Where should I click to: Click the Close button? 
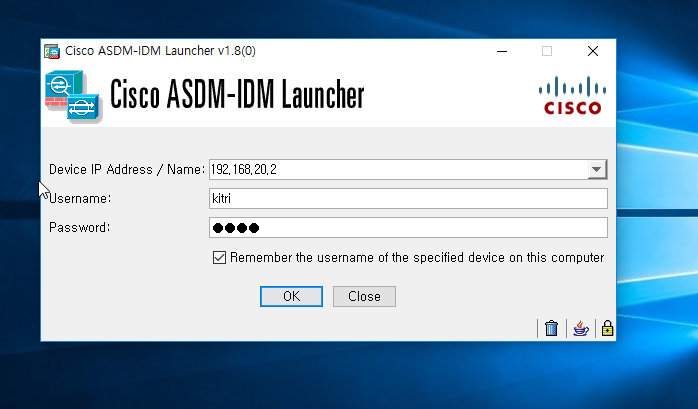(364, 296)
